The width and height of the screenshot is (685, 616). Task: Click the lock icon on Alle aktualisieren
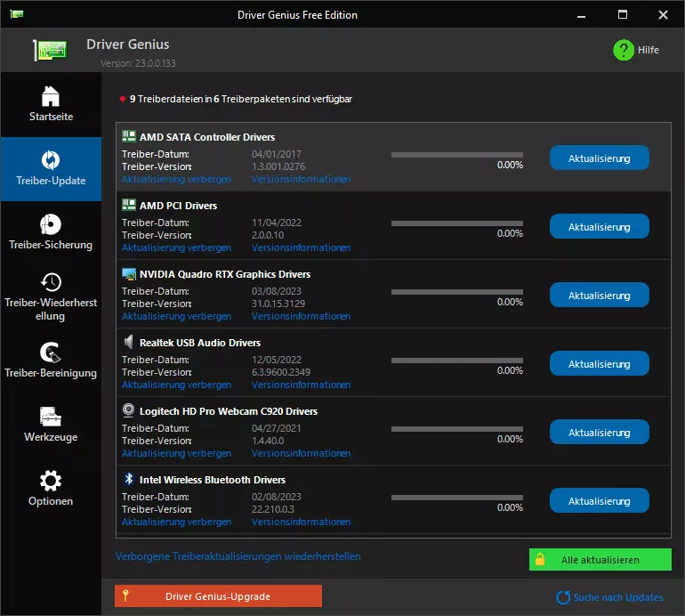click(x=540, y=559)
